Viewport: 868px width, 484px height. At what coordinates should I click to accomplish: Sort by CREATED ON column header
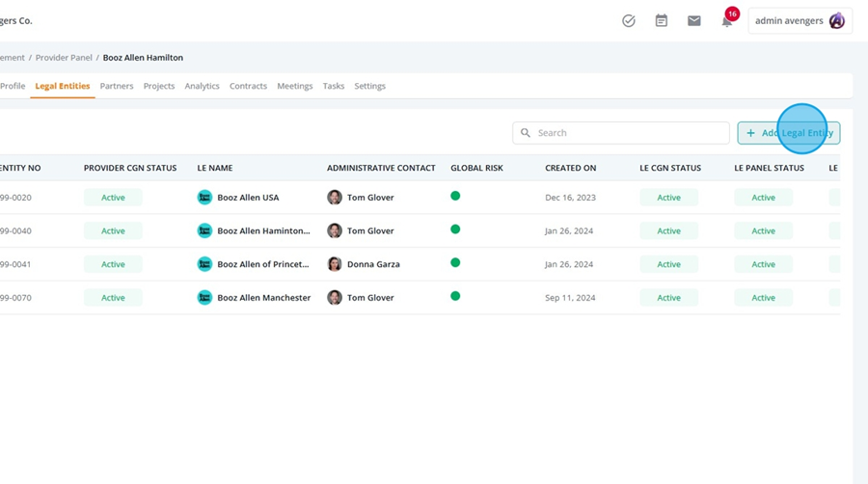[571, 168]
